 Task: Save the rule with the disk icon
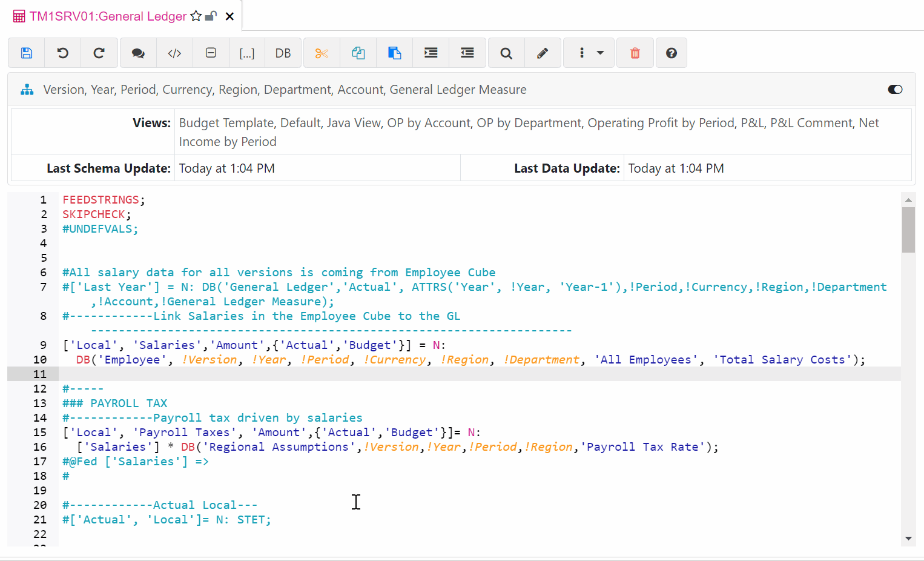point(27,53)
